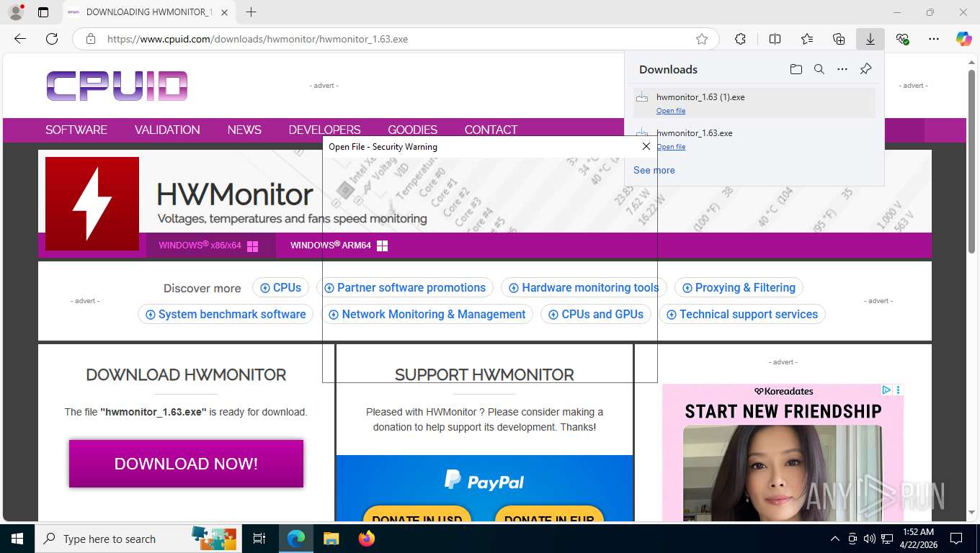Open Edge Settings and more menu

(934, 39)
